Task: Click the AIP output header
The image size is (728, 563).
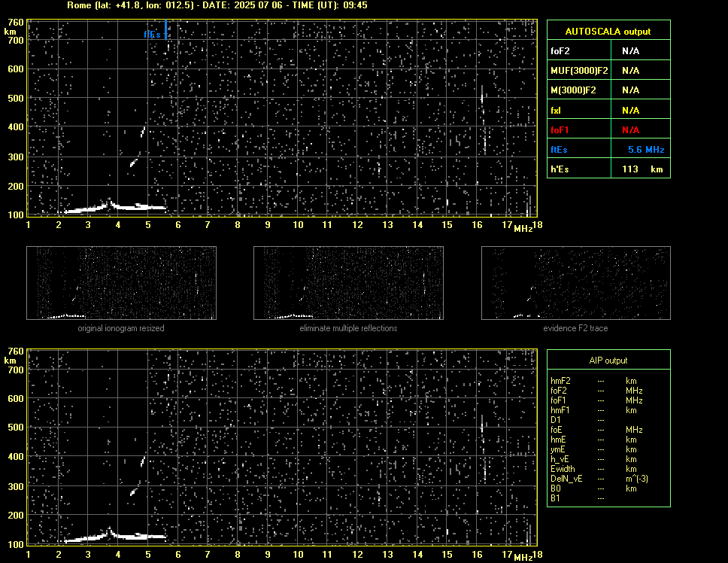Action: click(x=608, y=361)
